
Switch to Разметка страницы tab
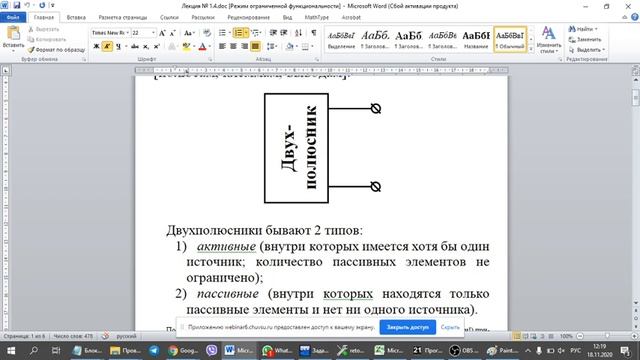click(122, 18)
